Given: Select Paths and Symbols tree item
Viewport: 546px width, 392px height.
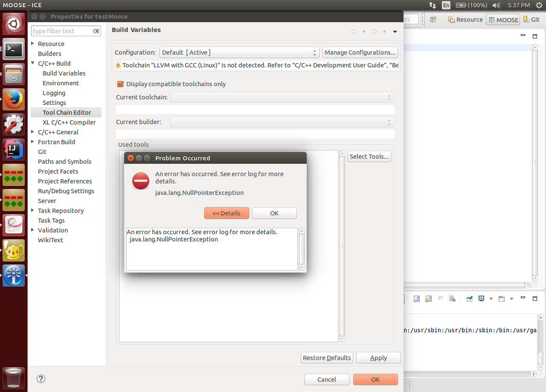Looking at the screenshot, I should [65, 162].
